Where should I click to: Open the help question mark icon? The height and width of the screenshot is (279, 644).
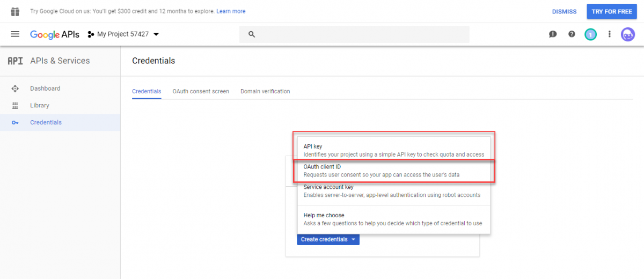[x=572, y=34]
